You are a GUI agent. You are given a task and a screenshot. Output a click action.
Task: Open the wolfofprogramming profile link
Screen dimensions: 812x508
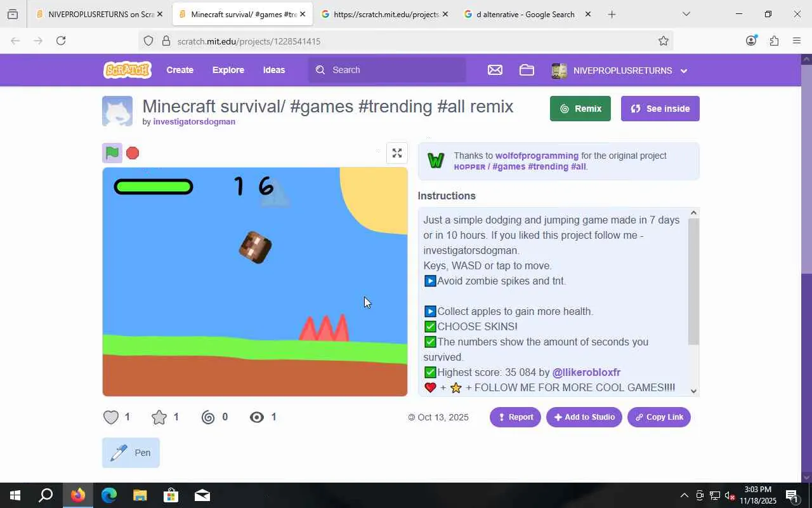coord(537,156)
